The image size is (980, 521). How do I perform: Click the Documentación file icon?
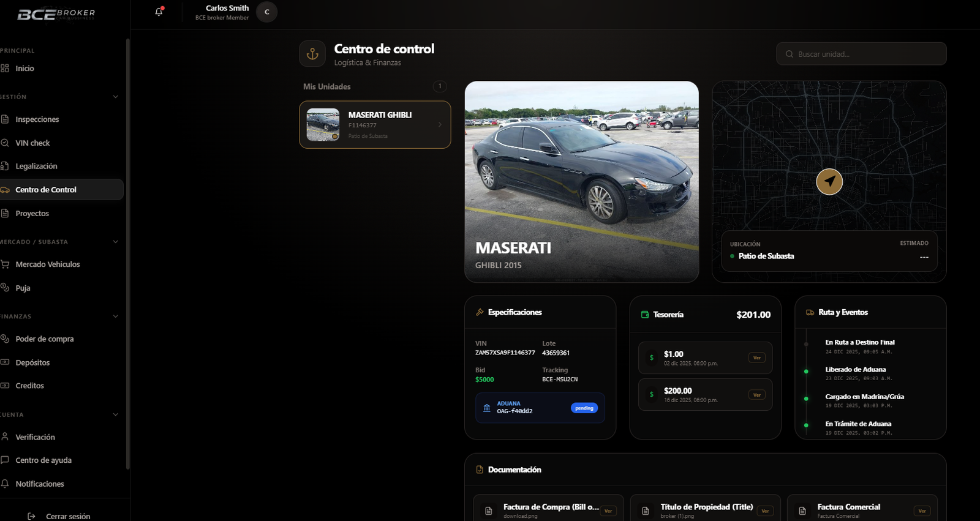pyautogui.click(x=480, y=470)
